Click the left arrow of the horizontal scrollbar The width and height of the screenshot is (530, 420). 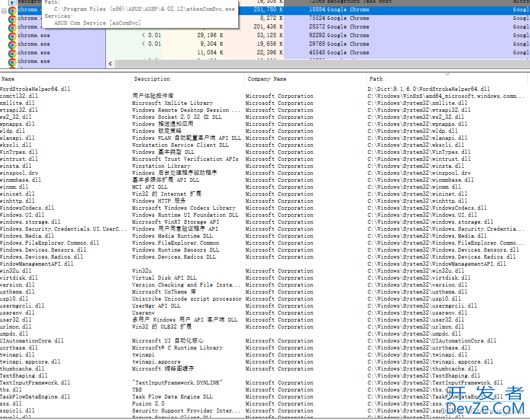point(110,63)
